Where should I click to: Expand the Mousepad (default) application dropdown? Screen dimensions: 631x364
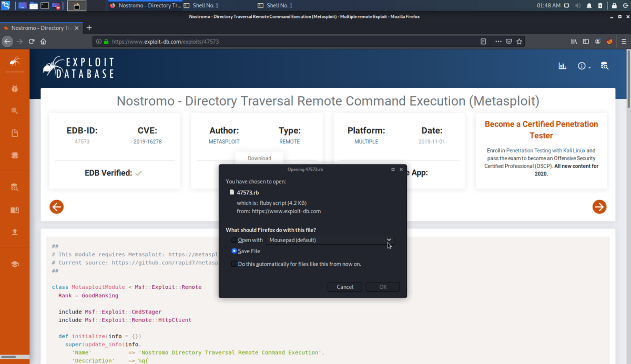pyautogui.click(x=330, y=240)
